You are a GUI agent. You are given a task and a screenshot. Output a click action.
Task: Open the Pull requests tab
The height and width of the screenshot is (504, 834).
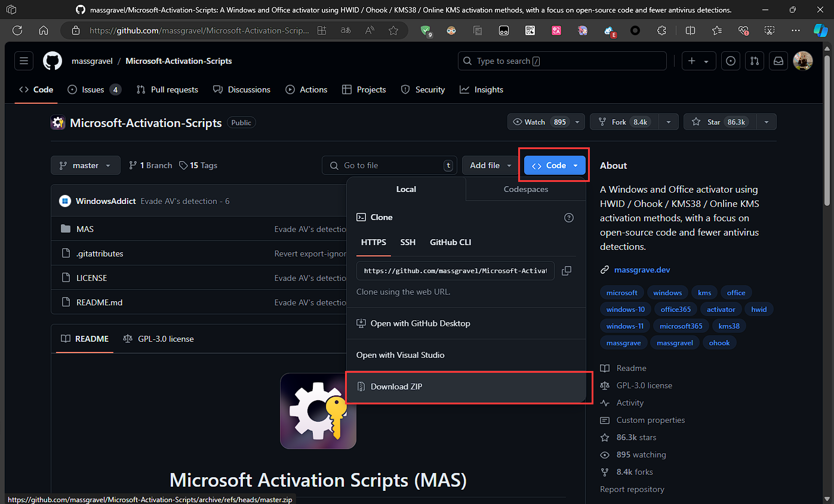(x=167, y=89)
